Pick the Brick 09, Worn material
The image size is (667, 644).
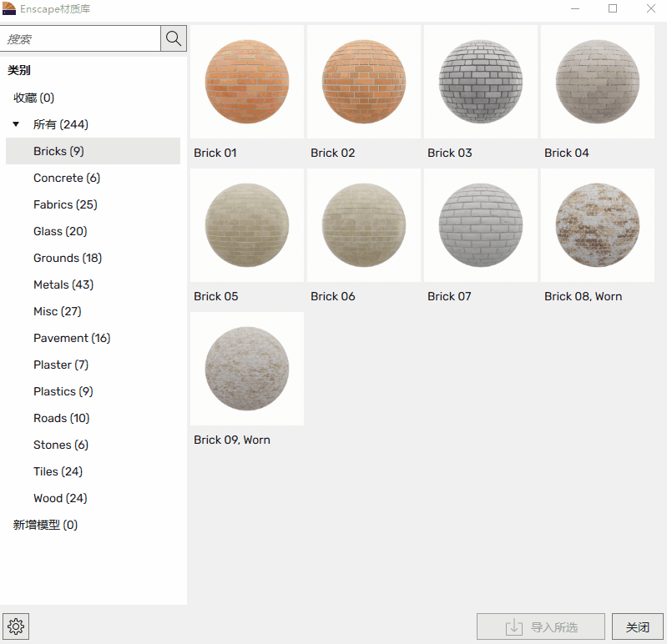tap(247, 369)
